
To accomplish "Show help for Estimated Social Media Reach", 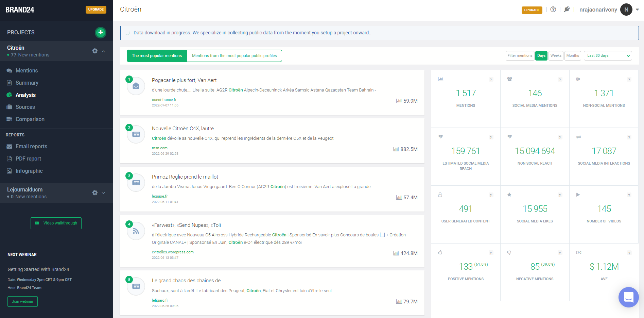I will coord(491,137).
